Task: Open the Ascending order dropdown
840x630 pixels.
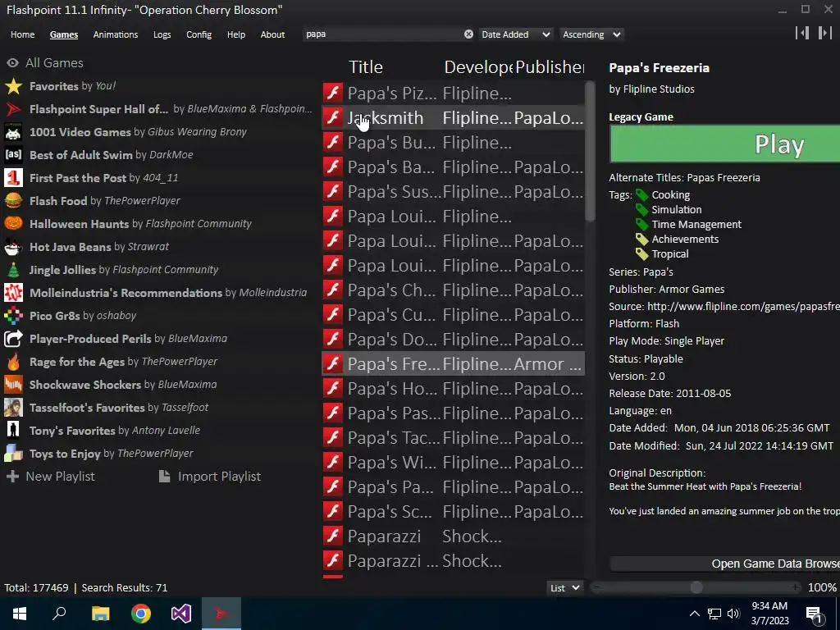Action: [x=591, y=34]
